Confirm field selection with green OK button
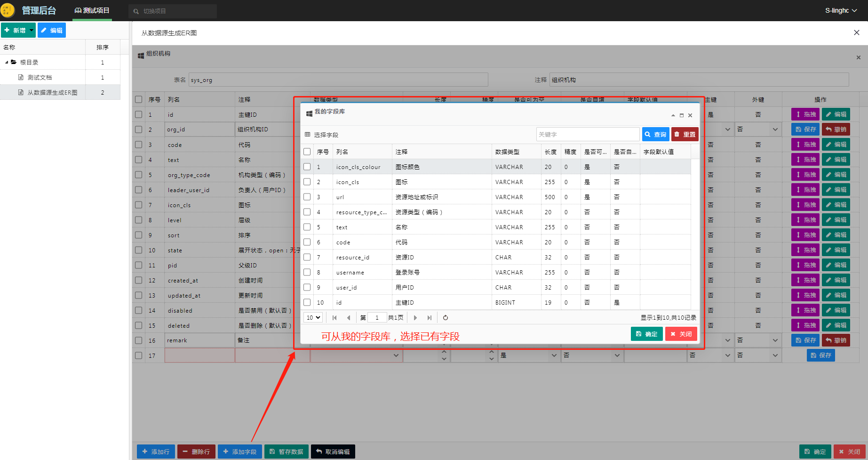Screen dimensions: 868x460 pos(646,334)
